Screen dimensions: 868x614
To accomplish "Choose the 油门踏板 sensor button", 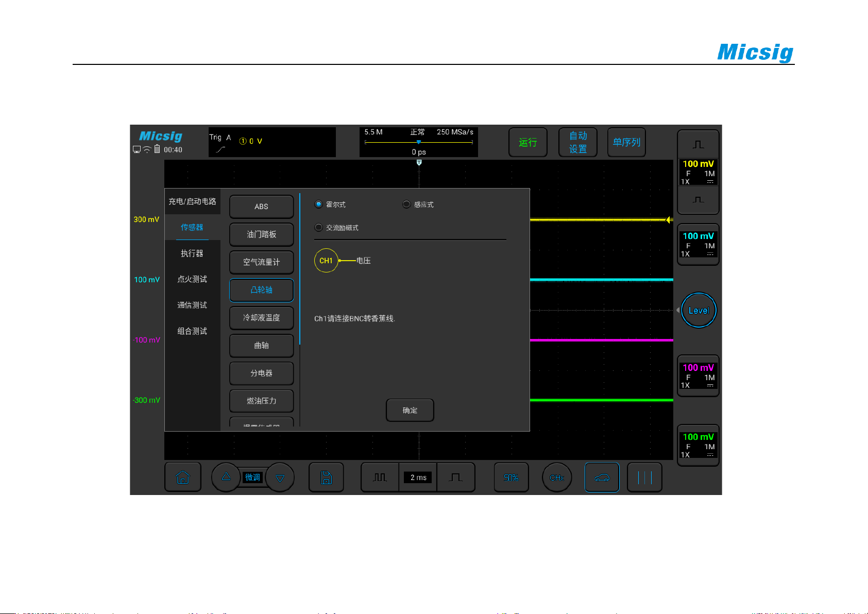I will click(x=262, y=234).
